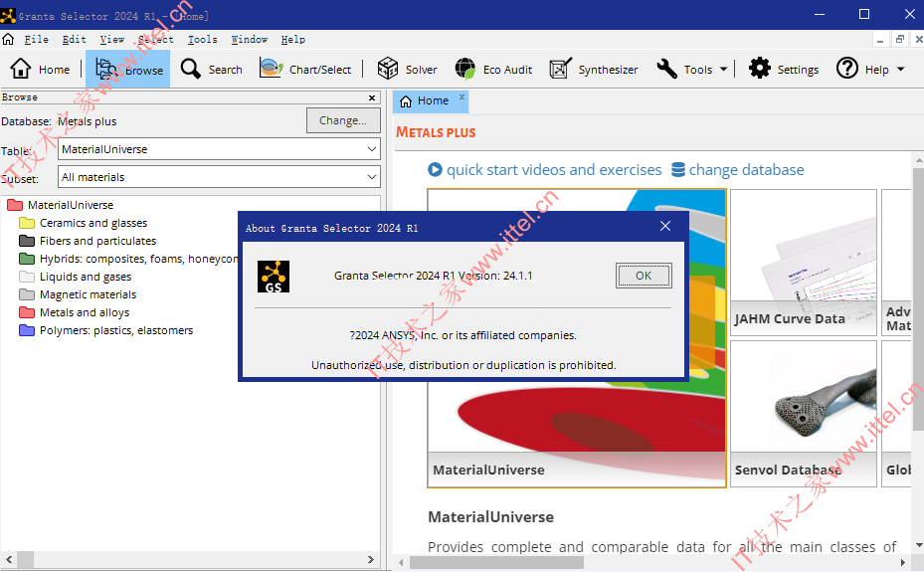The height and width of the screenshot is (572, 924).
Task: Click the change database link
Action: [747, 170]
